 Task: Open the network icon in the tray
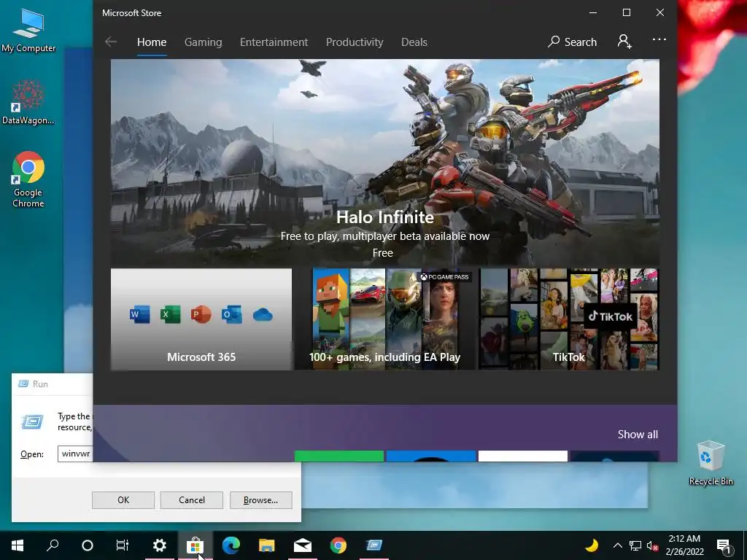coord(635,545)
